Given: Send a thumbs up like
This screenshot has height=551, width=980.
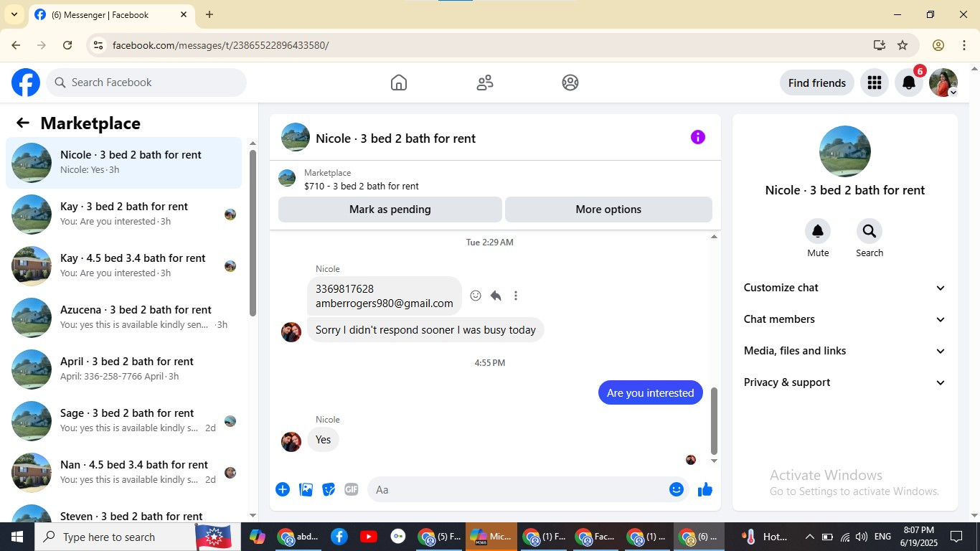Looking at the screenshot, I should 705,489.
